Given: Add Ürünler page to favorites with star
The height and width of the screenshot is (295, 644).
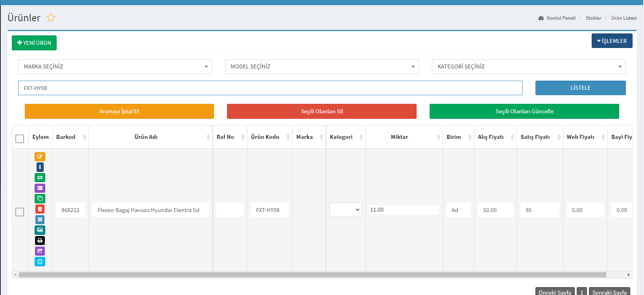Looking at the screenshot, I should pyautogui.click(x=51, y=18).
